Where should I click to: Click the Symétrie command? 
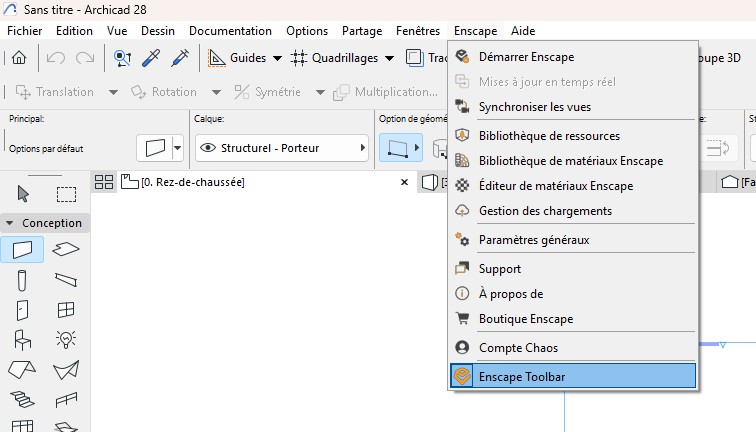click(267, 92)
